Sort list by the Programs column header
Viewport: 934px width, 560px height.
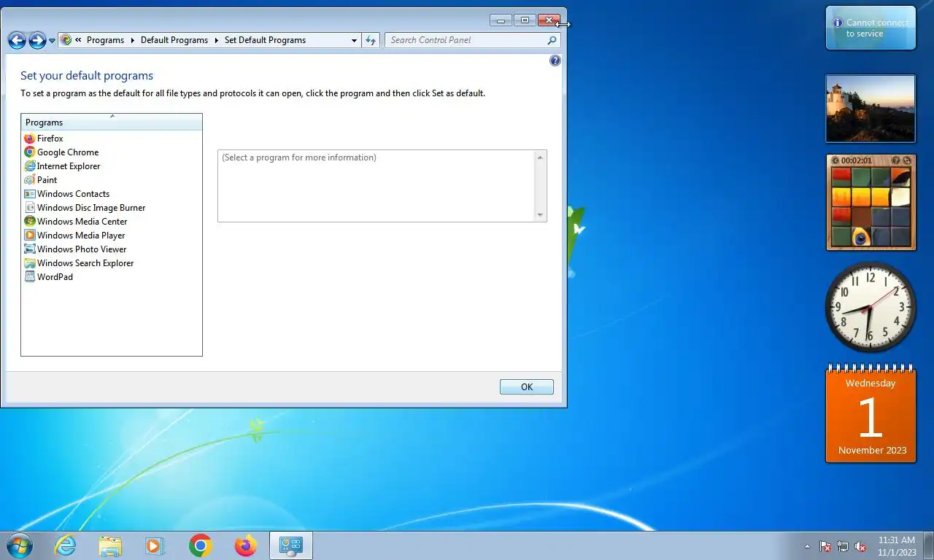coord(112,122)
